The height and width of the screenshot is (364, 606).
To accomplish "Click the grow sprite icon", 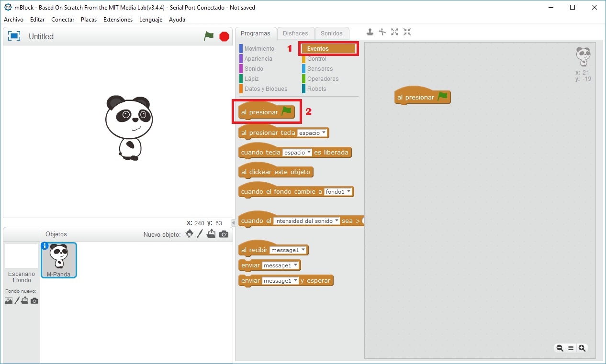I will [x=394, y=32].
